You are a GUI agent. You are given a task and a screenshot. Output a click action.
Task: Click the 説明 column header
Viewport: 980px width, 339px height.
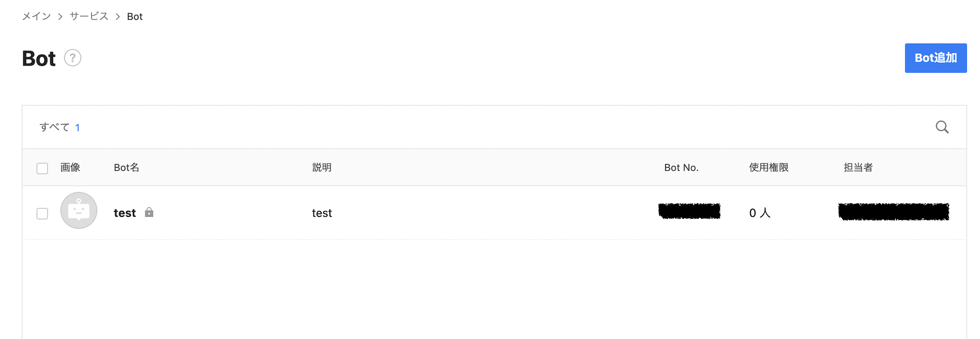tap(321, 167)
